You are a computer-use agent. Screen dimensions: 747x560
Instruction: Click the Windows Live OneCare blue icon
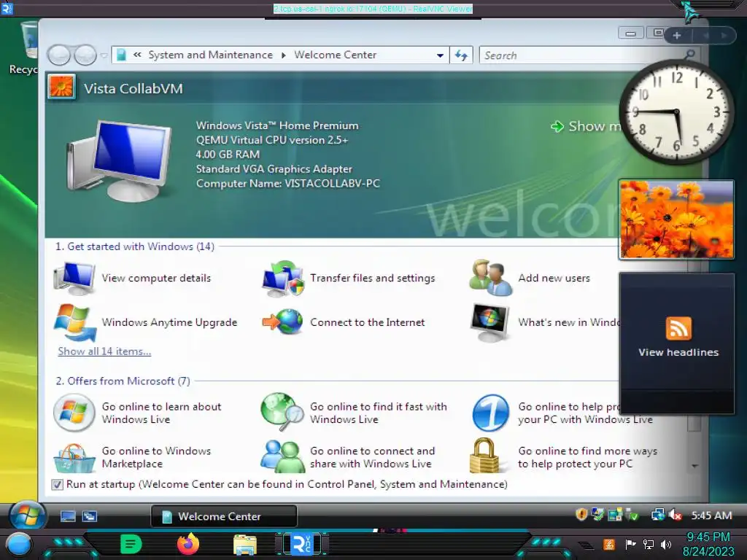point(491,413)
